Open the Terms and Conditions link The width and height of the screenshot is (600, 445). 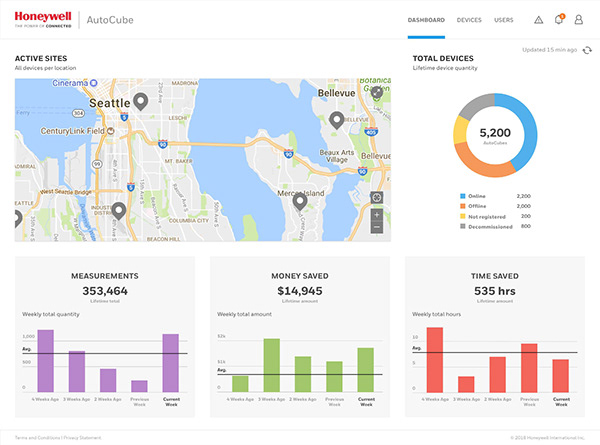click(38, 437)
